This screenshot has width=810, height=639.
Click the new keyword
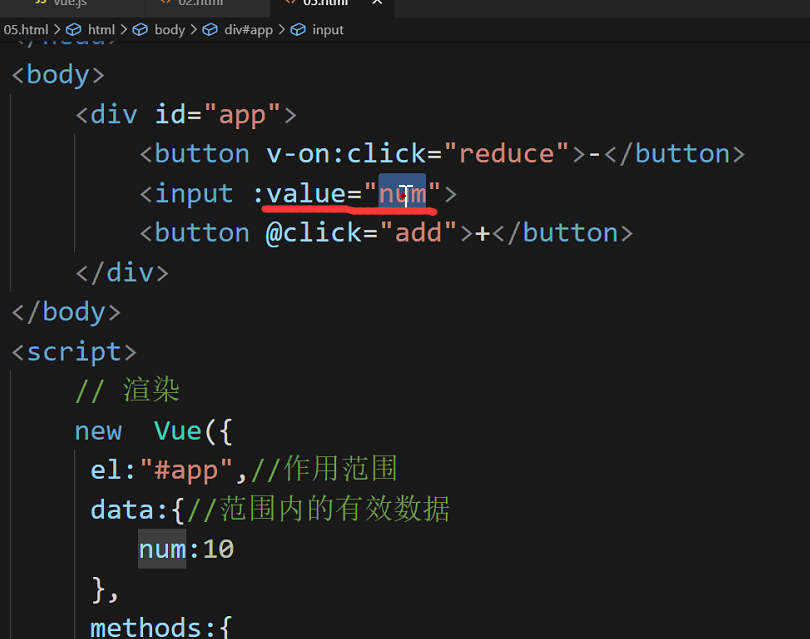click(x=98, y=431)
